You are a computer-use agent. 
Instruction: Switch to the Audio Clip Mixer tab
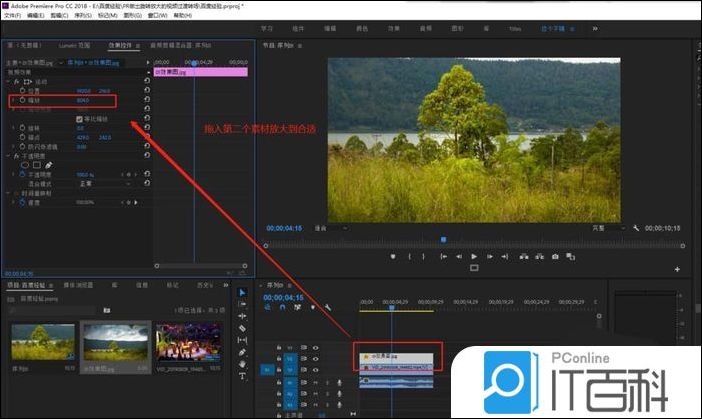[x=180, y=45]
